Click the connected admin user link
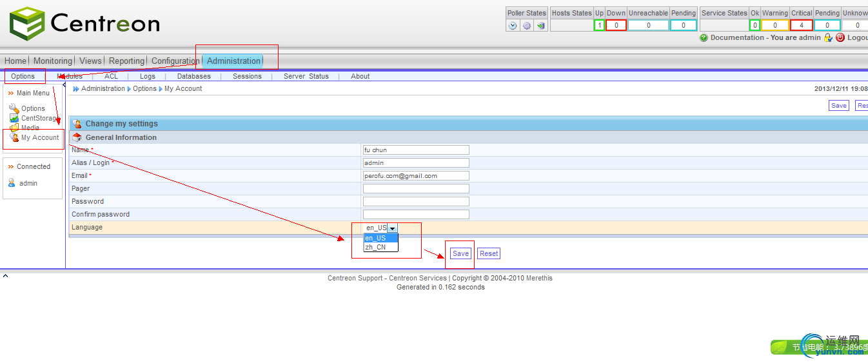This screenshot has height=363, width=868. (x=28, y=183)
